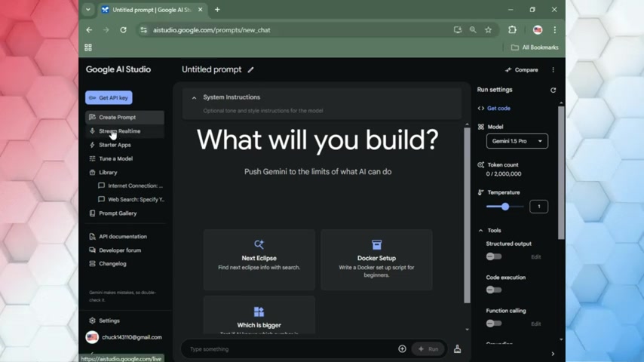Open the All Bookmarks folder
This screenshot has height=362, width=644.
coord(535,48)
